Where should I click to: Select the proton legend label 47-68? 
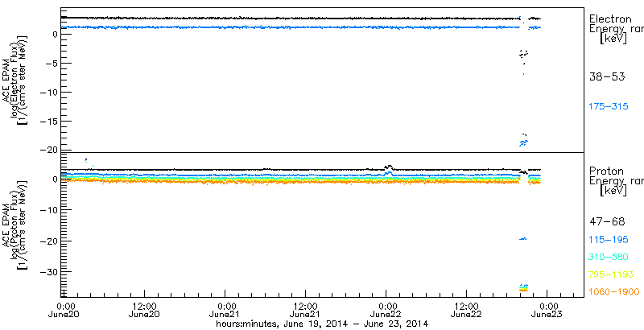[607, 222]
